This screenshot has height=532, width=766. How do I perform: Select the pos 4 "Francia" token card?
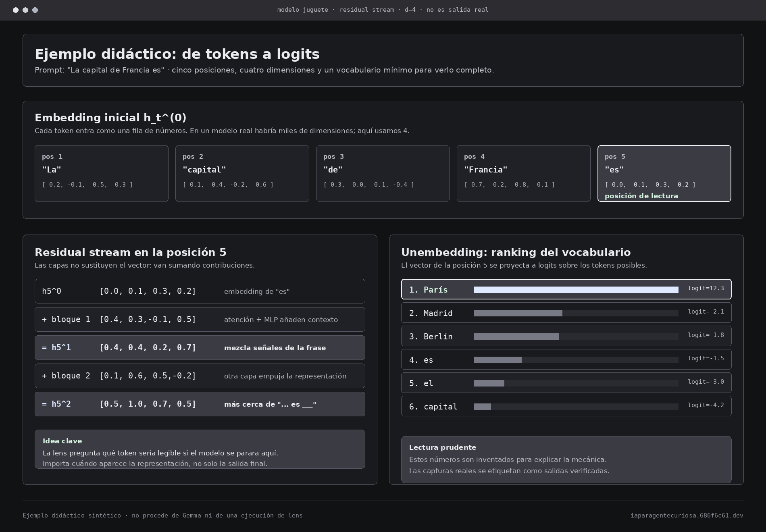click(524, 173)
